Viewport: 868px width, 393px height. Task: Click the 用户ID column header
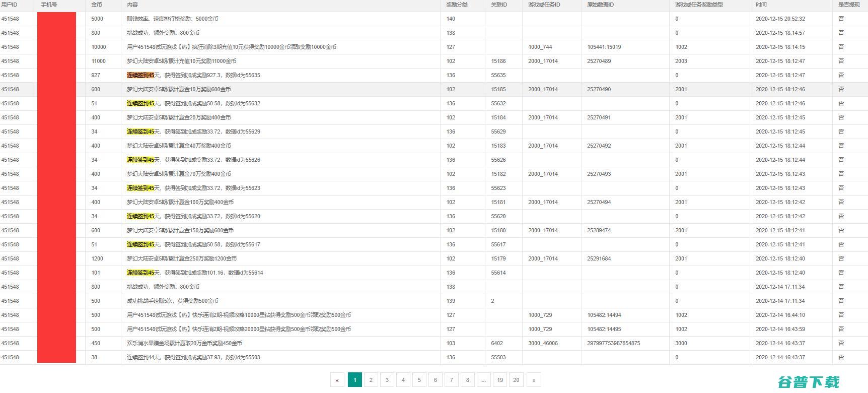click(x=9, y=5)
